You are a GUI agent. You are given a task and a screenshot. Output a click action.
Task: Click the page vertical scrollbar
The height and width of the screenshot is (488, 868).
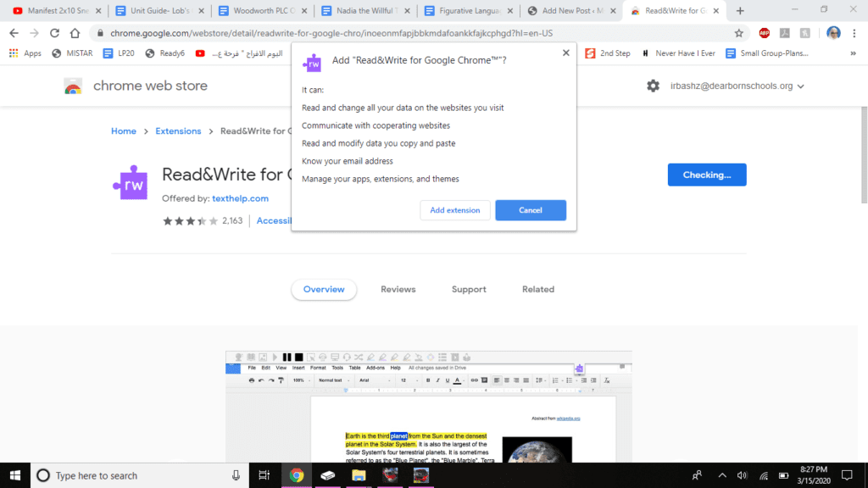864,155
